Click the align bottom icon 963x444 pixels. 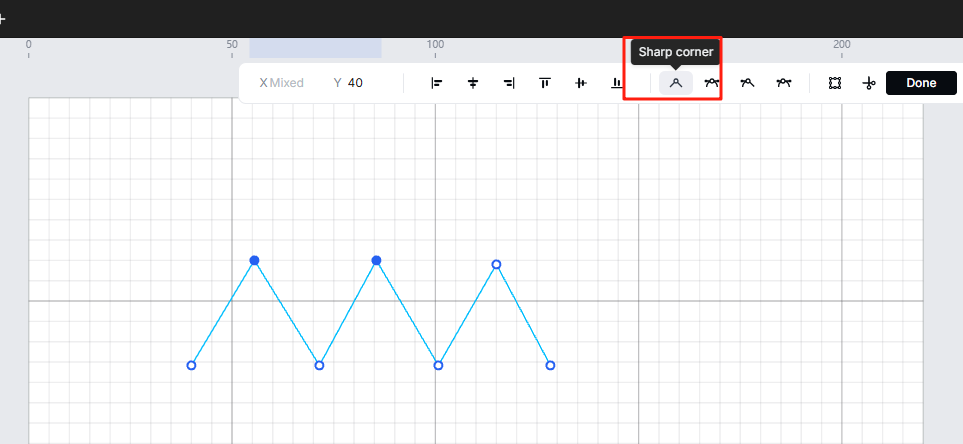coord(617,83)
